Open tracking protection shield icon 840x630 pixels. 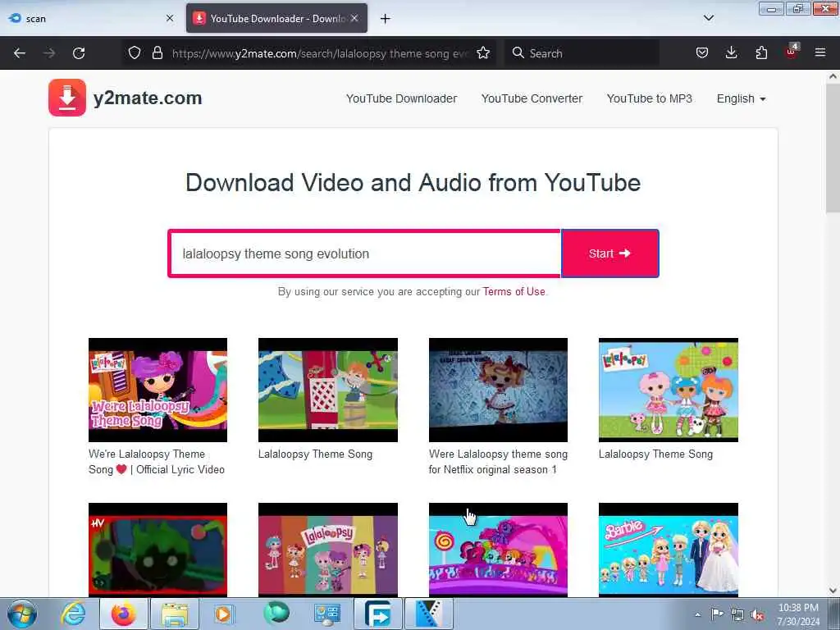[135, 52]
